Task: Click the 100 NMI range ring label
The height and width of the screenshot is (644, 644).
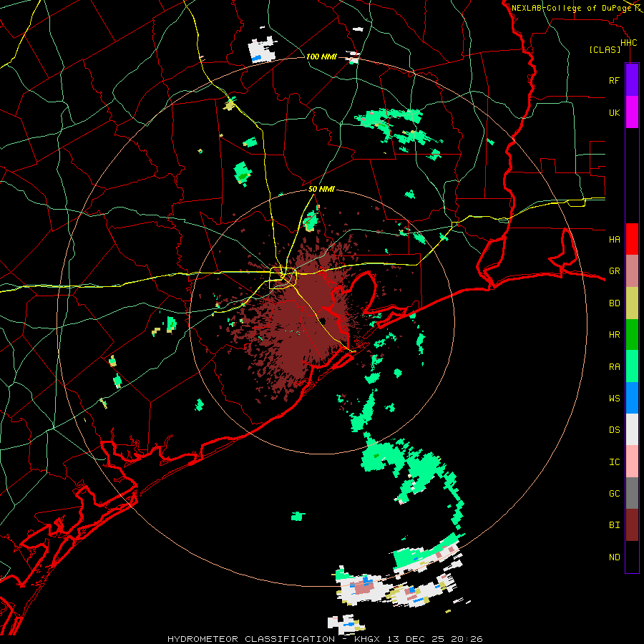Action: pos(321,57)
